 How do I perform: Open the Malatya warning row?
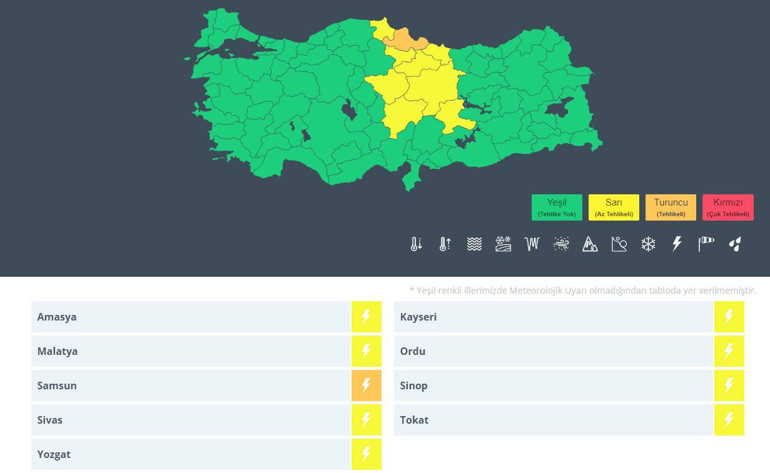pos(206,351)
